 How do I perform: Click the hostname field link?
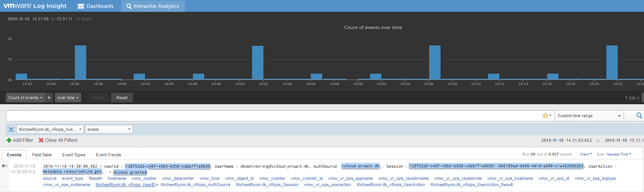point(117,179)
